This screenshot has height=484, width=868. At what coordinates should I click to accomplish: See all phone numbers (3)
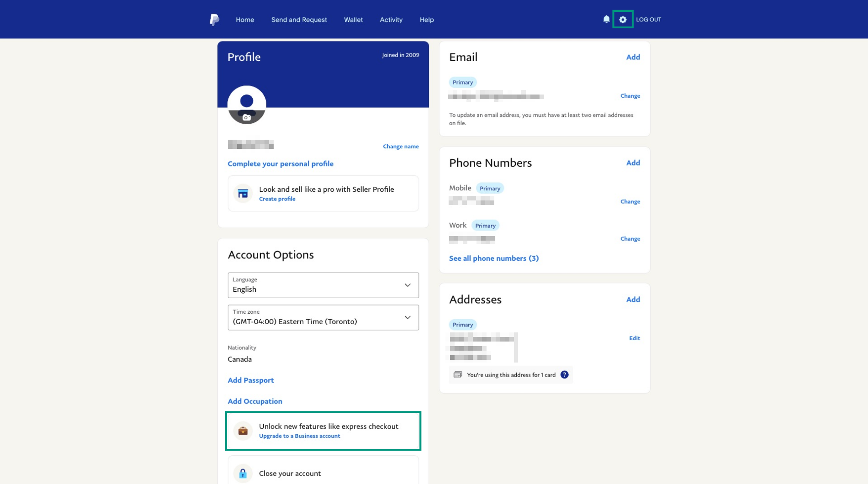[x=494, y=258]
